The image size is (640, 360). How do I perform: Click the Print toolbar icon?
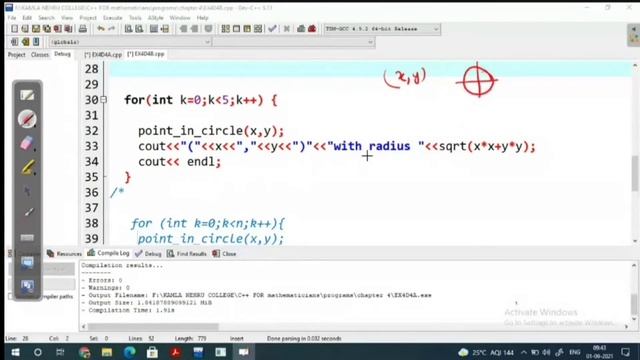tap(83, 29)
